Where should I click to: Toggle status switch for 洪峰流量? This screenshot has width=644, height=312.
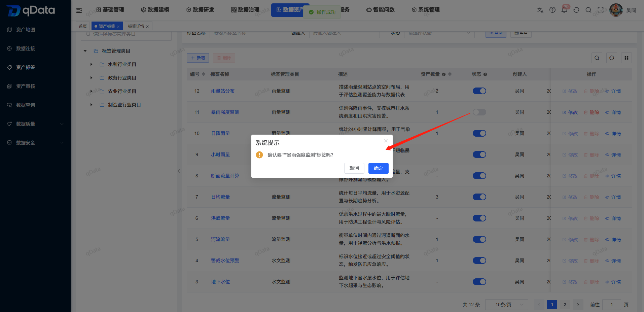point(479,218)
